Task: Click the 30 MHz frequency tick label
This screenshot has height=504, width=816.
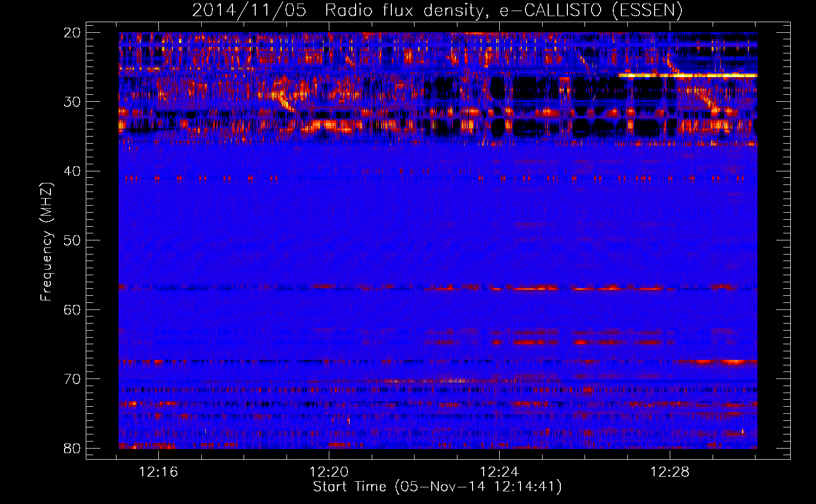Action: 72,102
